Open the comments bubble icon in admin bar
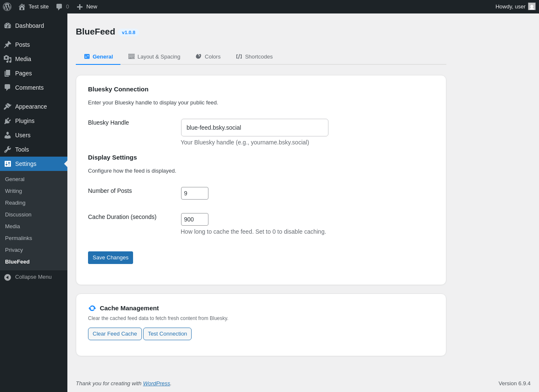This screenshot has height=392, width=539. (x=59, y=7)
